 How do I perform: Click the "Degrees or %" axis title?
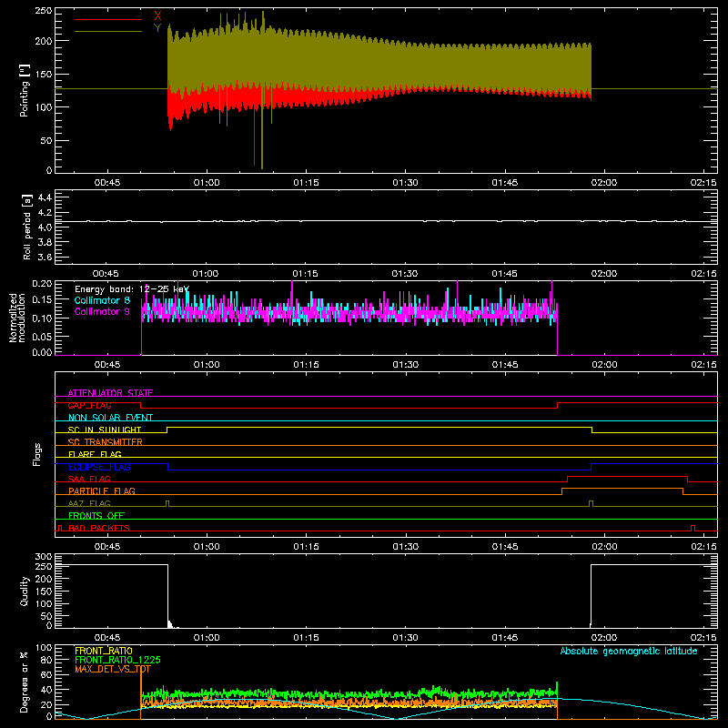click(25, 682)
